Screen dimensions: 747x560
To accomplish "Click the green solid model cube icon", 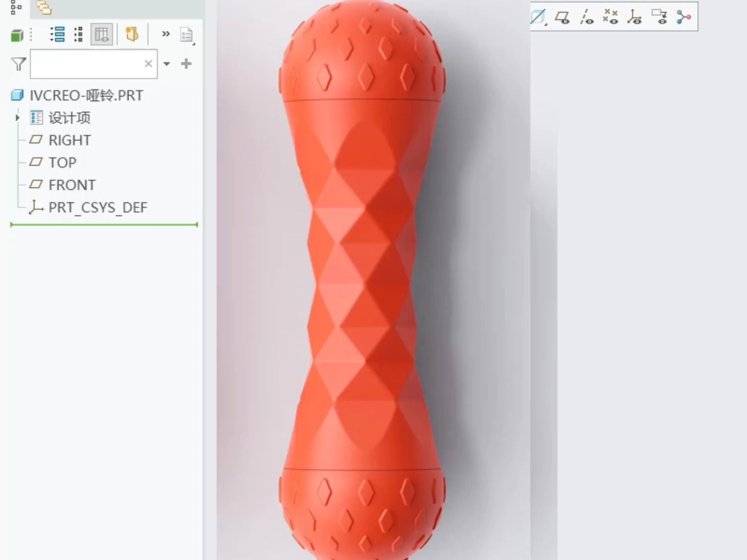I will pos(17,35).
